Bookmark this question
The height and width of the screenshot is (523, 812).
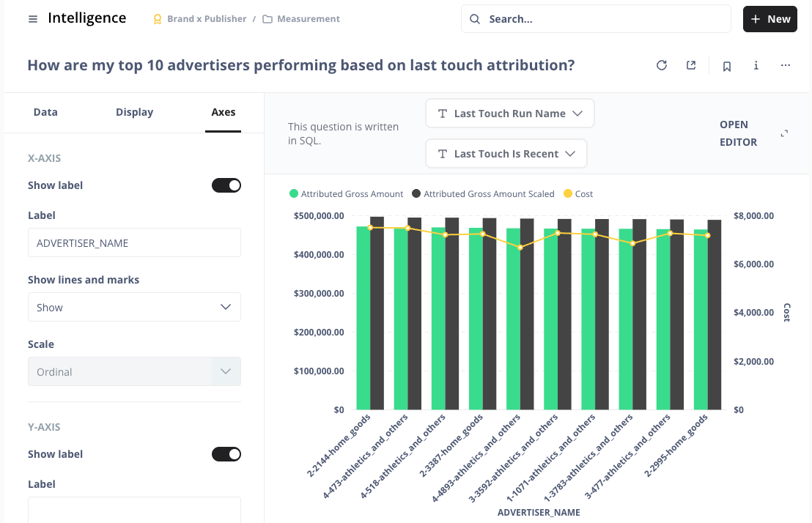[727, 66]
